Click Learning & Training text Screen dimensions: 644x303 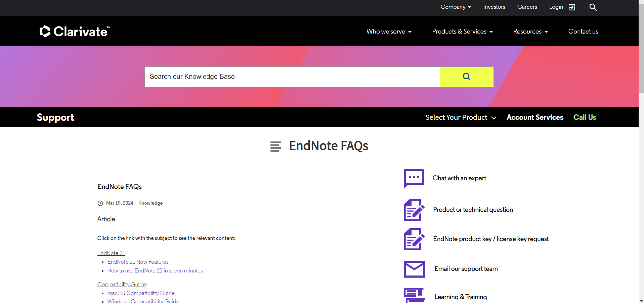[x=461, y=297]
